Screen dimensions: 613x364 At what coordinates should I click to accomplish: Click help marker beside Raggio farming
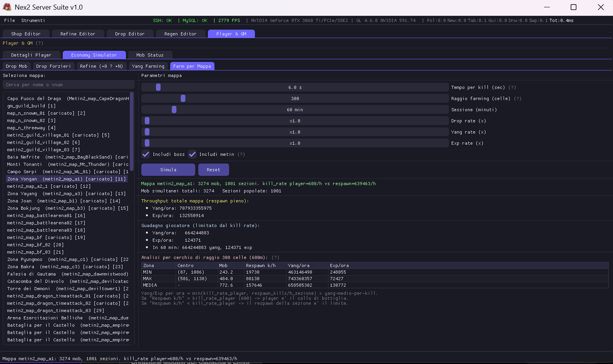(x=518, y=99)
